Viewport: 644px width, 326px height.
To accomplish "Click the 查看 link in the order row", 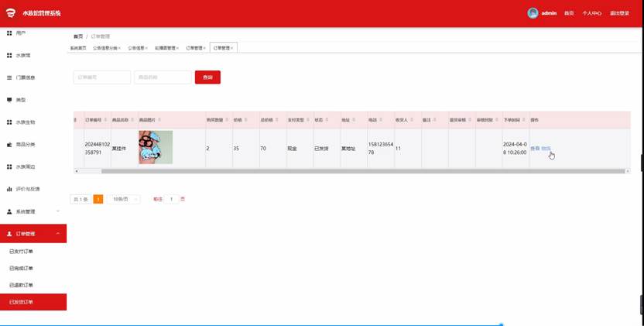I will coord(535,149).
